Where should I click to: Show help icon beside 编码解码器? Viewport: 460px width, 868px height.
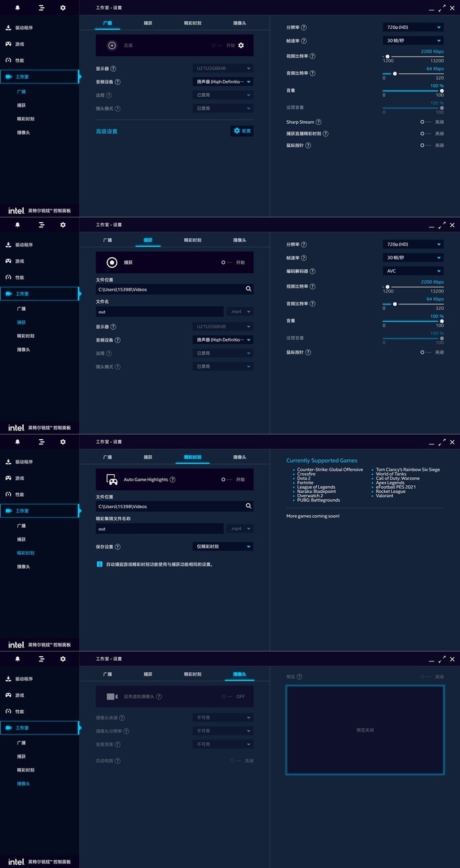(x=313, y=271)
